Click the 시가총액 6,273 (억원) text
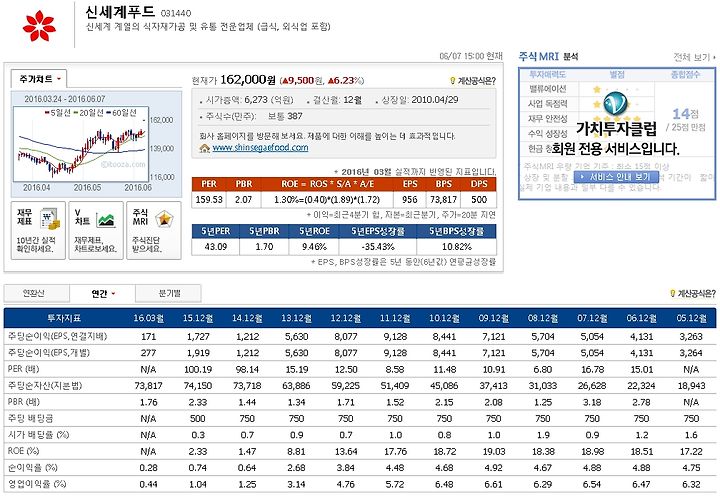The width and height of the screenshot is (720, 496). (249, 100)
